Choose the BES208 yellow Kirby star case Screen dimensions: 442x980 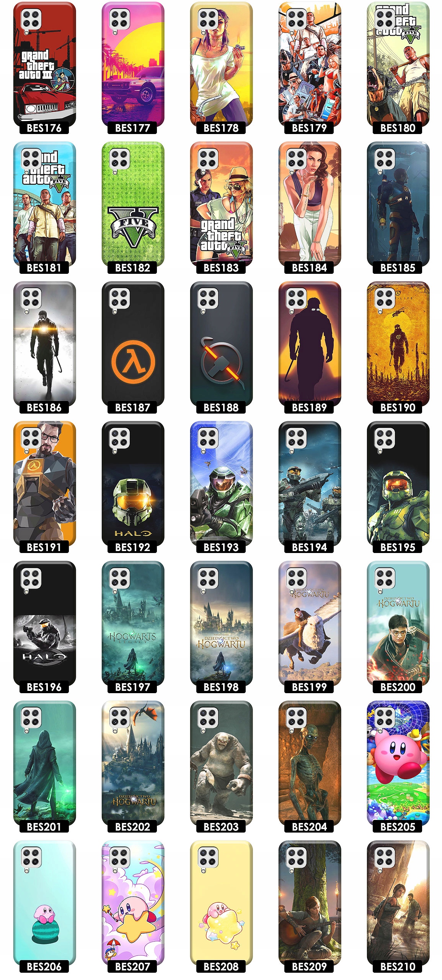[x=221, y=903]
